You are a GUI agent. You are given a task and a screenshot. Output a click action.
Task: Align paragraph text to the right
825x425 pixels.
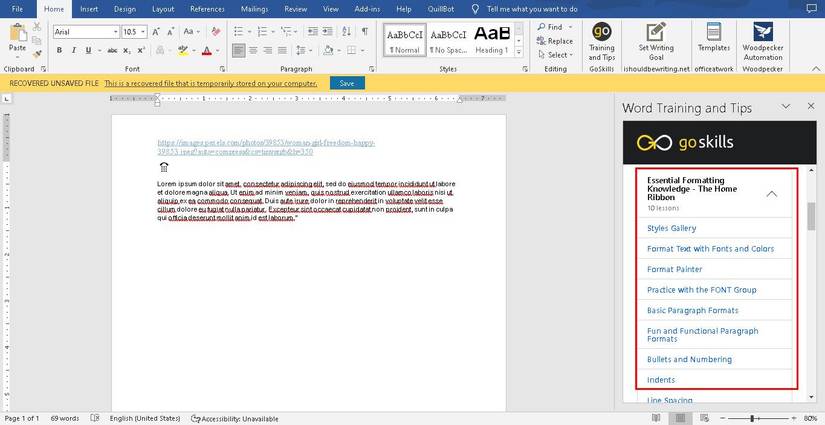coord(267,50)
